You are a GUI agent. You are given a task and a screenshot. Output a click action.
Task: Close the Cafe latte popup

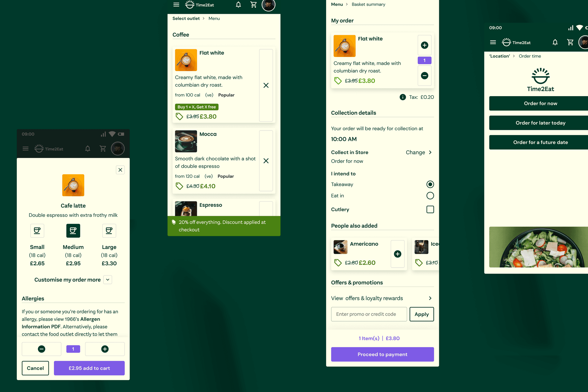tap(120, 170)
